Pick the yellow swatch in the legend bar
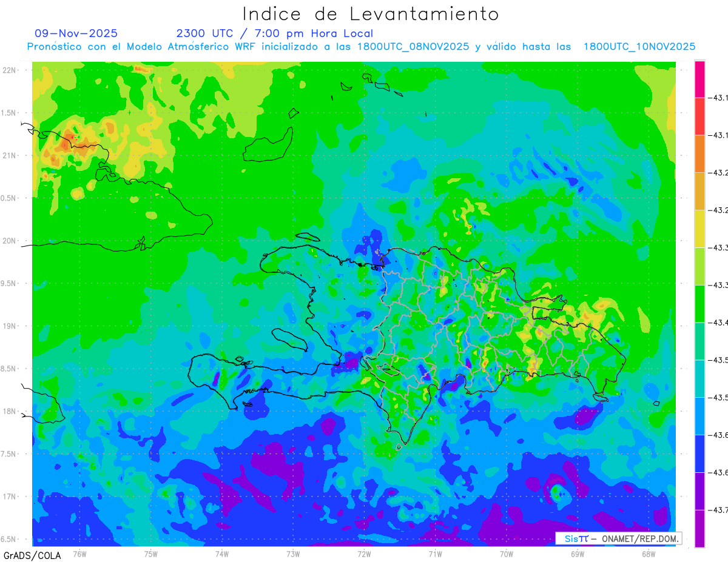Image resolution: width=728 pixels, height=562 pixels. click(699, 229)
